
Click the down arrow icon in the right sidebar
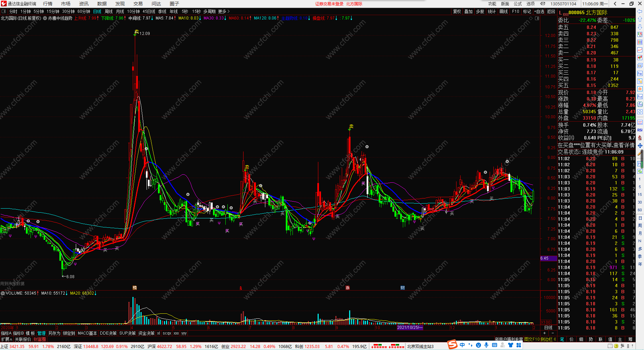coord(640,27)
